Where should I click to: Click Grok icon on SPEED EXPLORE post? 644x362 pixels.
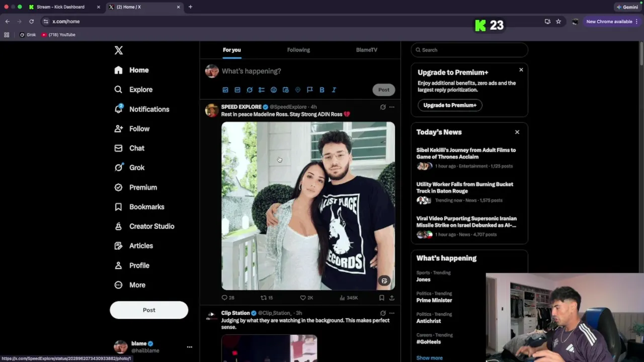[383, 107]
